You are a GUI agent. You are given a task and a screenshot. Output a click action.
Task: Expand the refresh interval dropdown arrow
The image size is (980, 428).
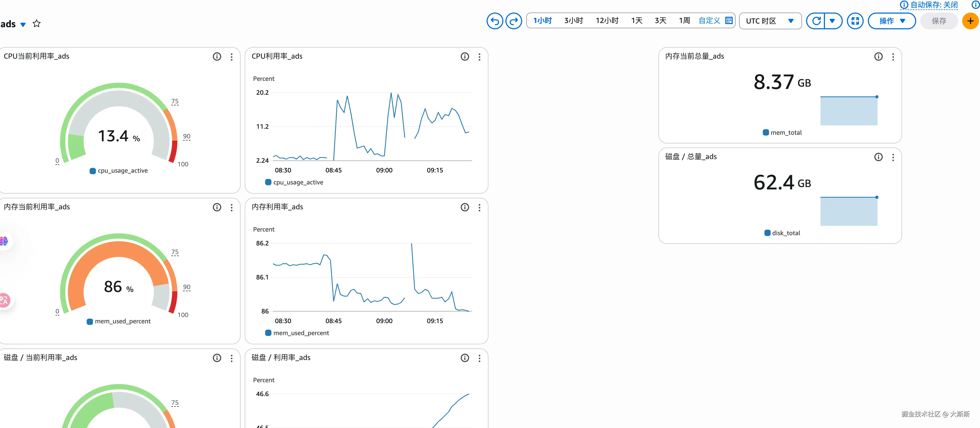coord(832,21)
